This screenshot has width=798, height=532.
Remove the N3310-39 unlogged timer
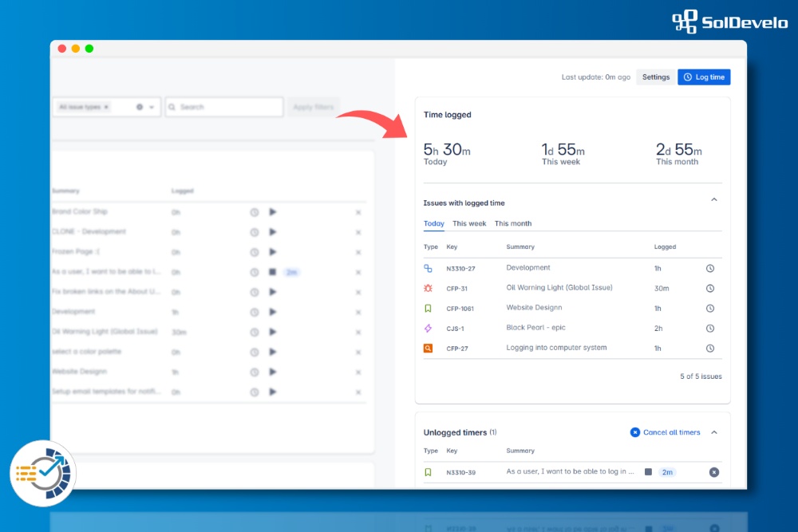714,472
